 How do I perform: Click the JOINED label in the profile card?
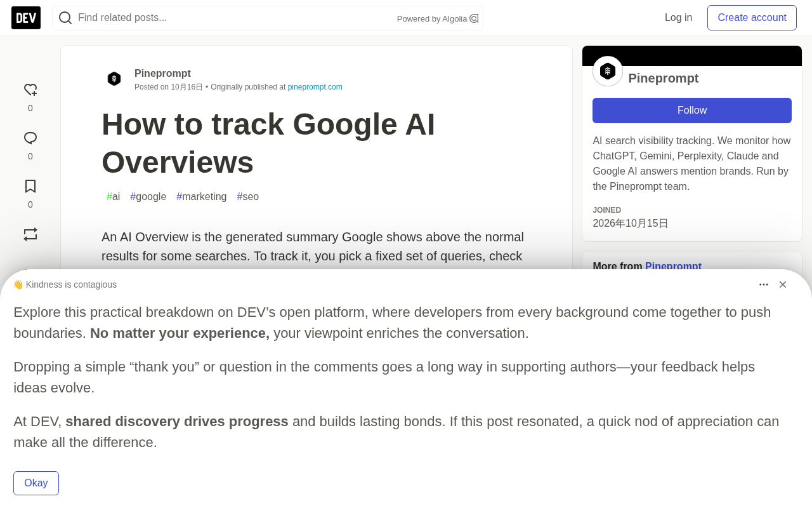(607, 210)
